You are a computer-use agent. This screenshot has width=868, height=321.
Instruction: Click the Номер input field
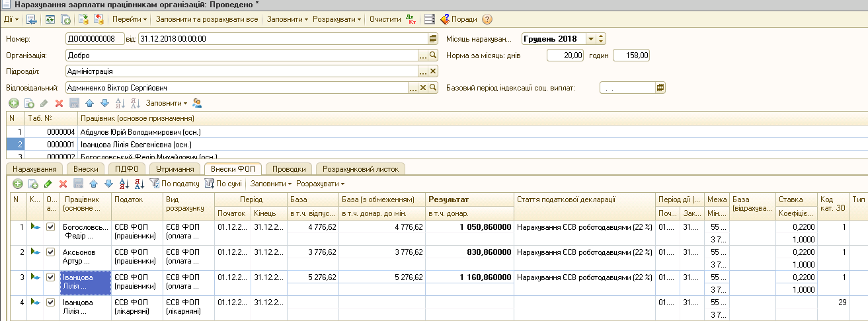[x=95, y=39]
